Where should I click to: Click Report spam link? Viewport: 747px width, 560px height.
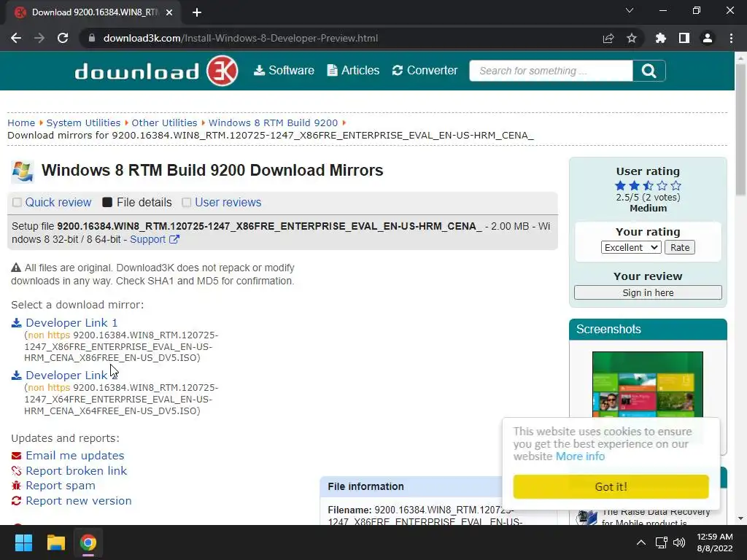(x=61, y=486)
